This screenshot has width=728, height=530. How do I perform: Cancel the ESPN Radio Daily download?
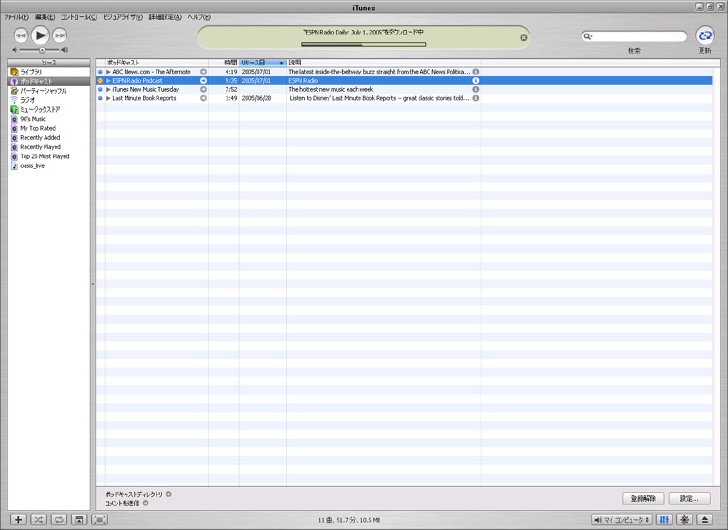click(524, 38)
